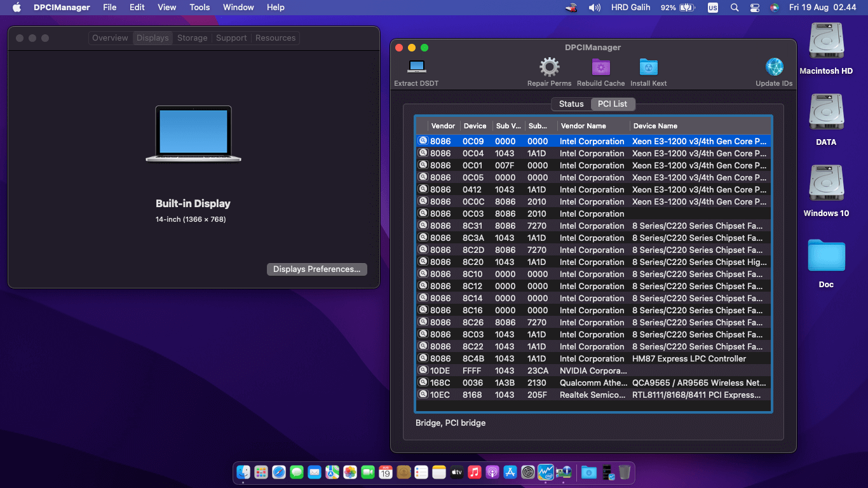Switch to Storage tab in About window

tap(192, 38)
